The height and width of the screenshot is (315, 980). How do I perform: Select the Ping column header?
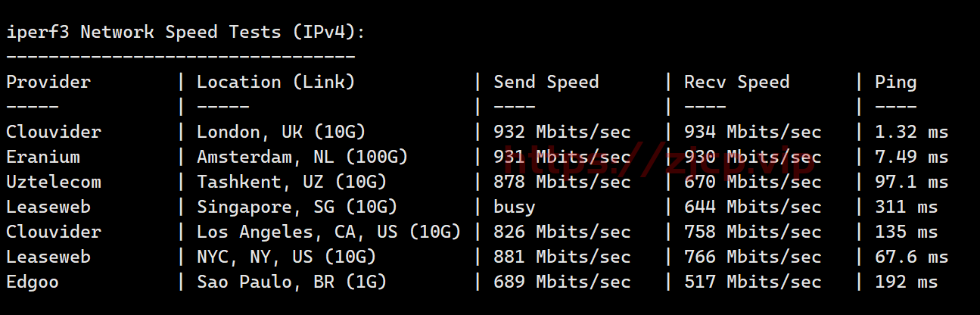click(896, 83)
